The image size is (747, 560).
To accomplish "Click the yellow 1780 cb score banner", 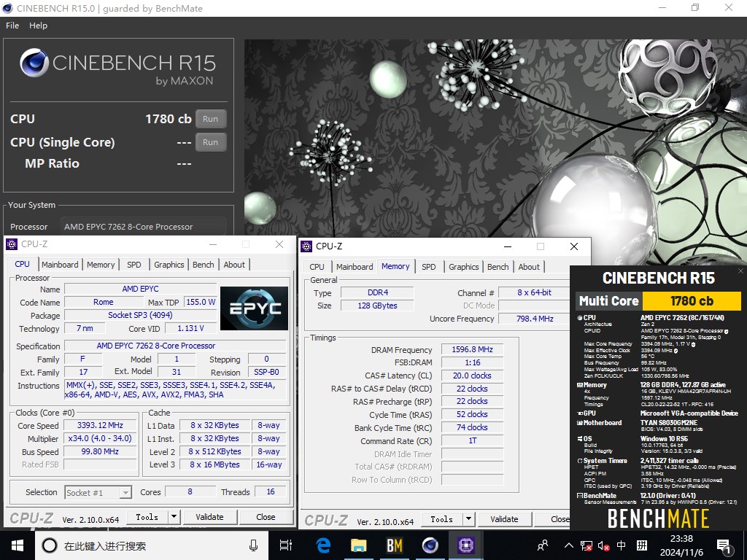I will (x=692, y=301).
